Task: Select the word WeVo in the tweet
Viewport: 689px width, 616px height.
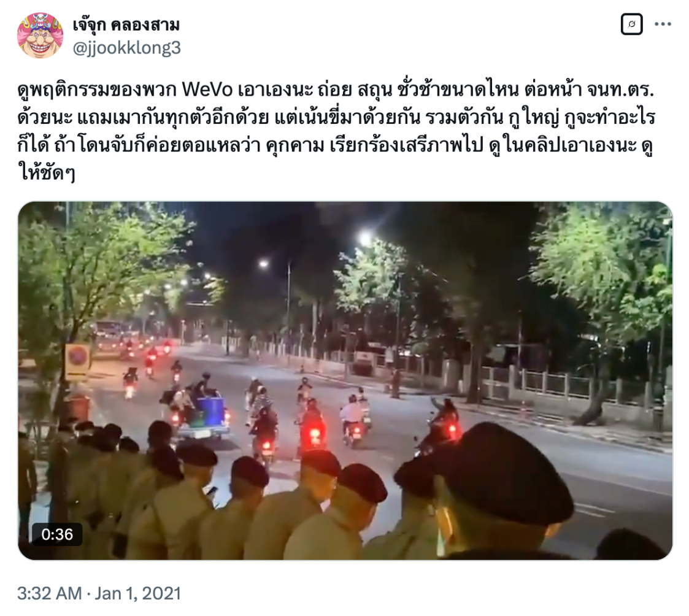Action: pyautogui.click(x=207, y=90)
